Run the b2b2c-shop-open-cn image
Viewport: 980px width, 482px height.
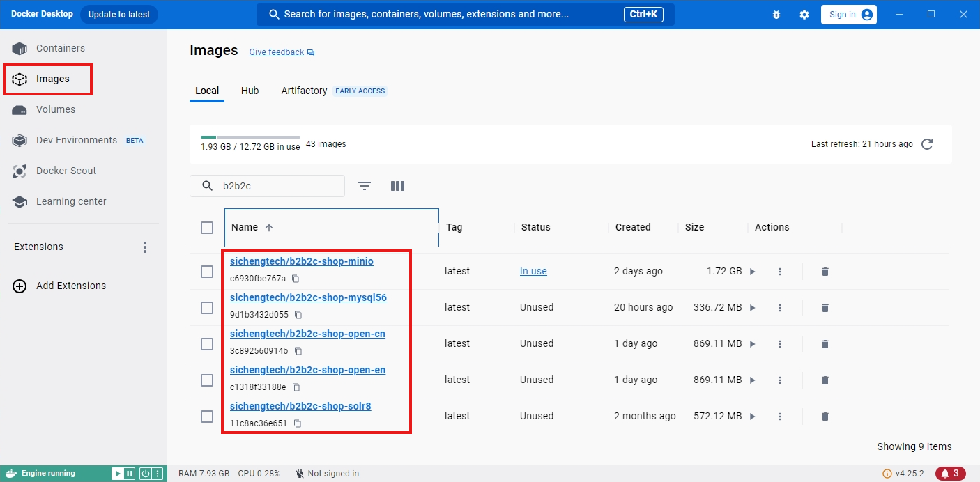coord(752,344)
